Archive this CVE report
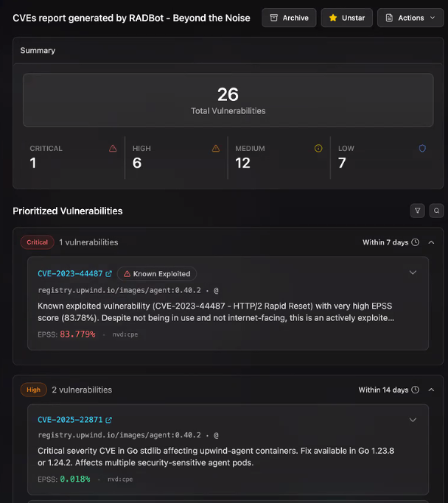Viewport: 448px width, 503px height. tap(289, 18)
